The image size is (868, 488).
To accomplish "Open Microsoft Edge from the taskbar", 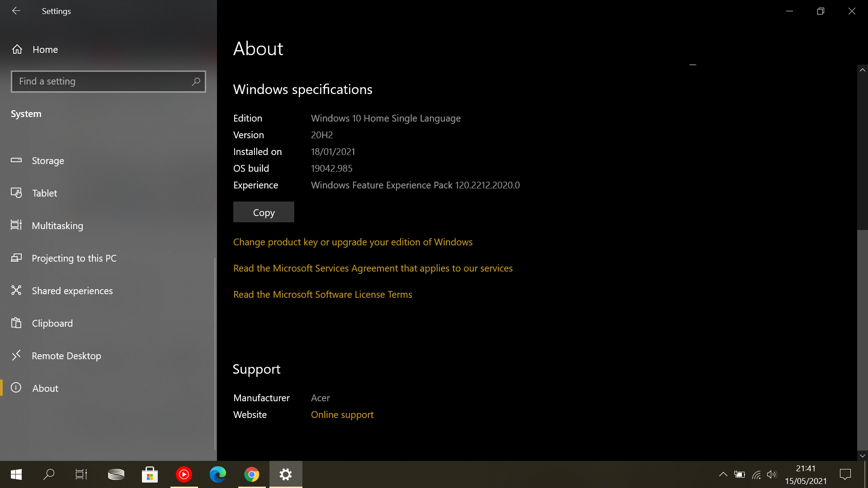I will coord(218,474).
